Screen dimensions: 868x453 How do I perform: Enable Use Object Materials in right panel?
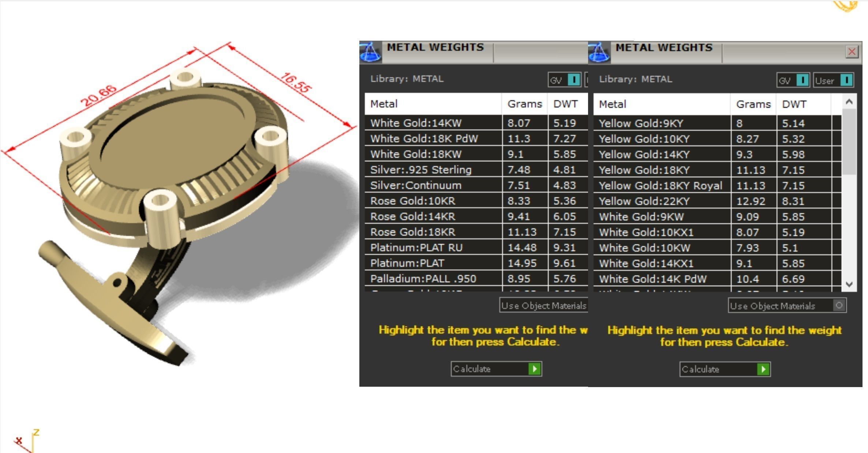click(839, 305)
